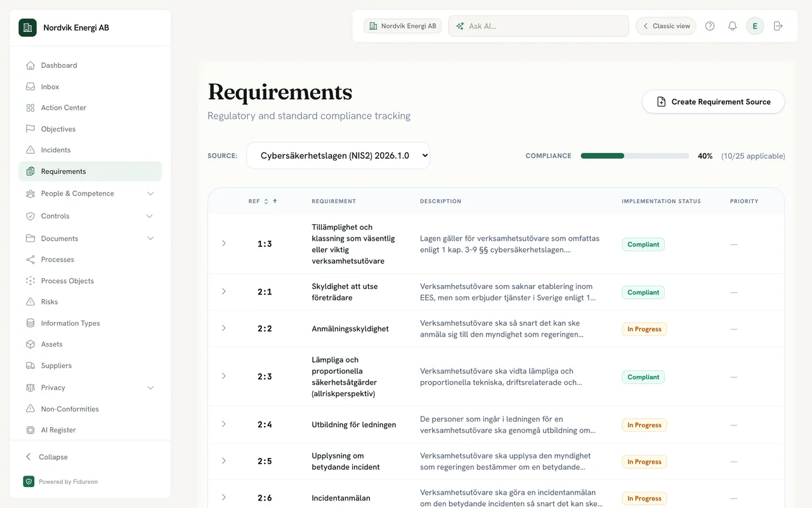The image size is (812, 508).
Task: Expand the Controls submenu chevron
Action: pyautogui.click(x=150, y=216)
